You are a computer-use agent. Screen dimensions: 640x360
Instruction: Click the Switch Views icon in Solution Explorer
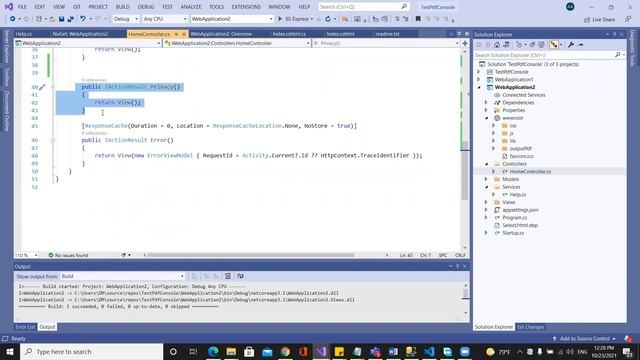[x=506, y=44]
